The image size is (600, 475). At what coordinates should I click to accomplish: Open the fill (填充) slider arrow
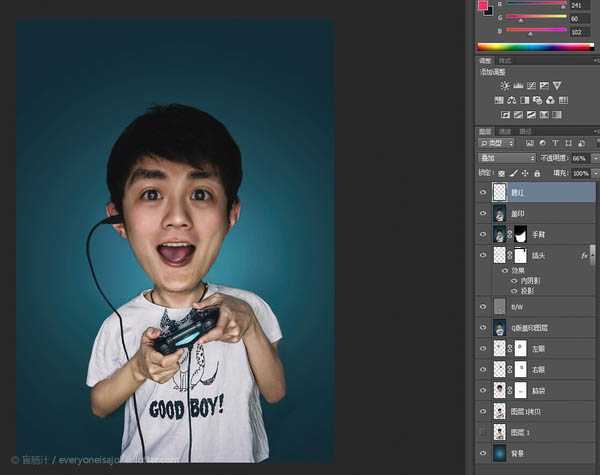click(595, 173)
